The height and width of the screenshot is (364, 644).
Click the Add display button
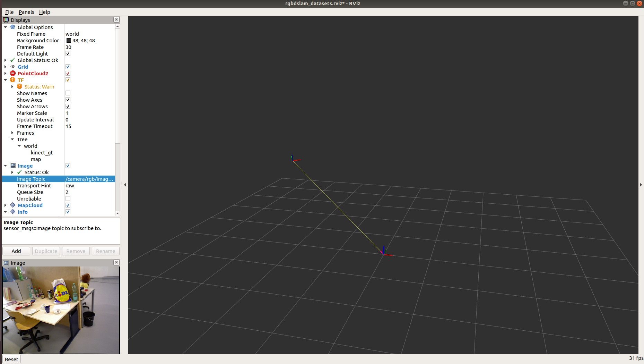click(x=16, y=251)
